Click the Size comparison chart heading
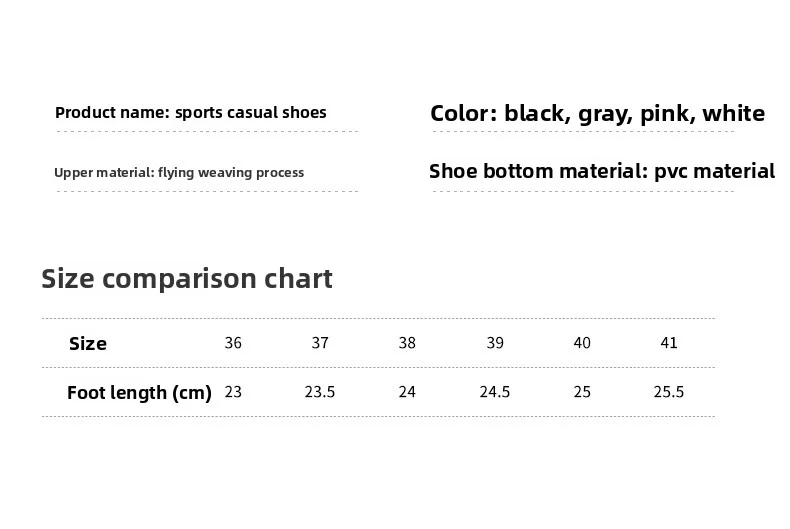 point(186,278)
